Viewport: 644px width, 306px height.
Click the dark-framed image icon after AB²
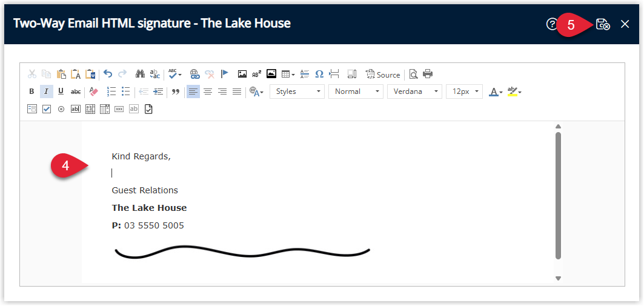(271, 75)
